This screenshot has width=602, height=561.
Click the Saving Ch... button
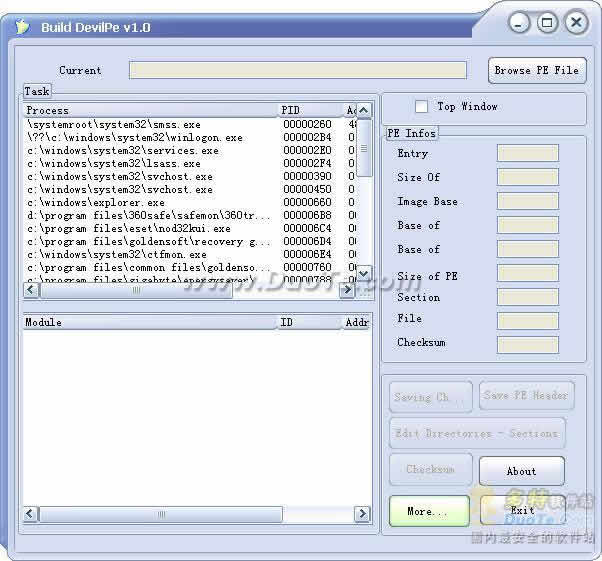tap(431, 397)
